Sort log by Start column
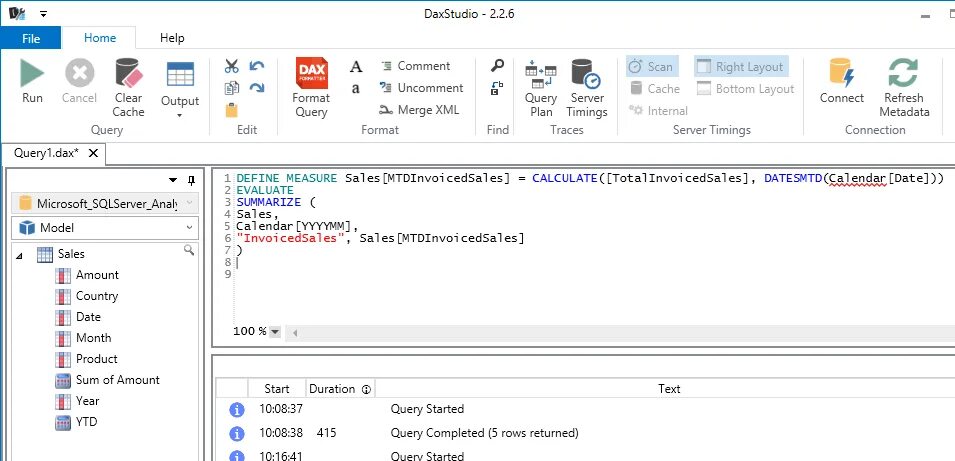 click(277, 389)
